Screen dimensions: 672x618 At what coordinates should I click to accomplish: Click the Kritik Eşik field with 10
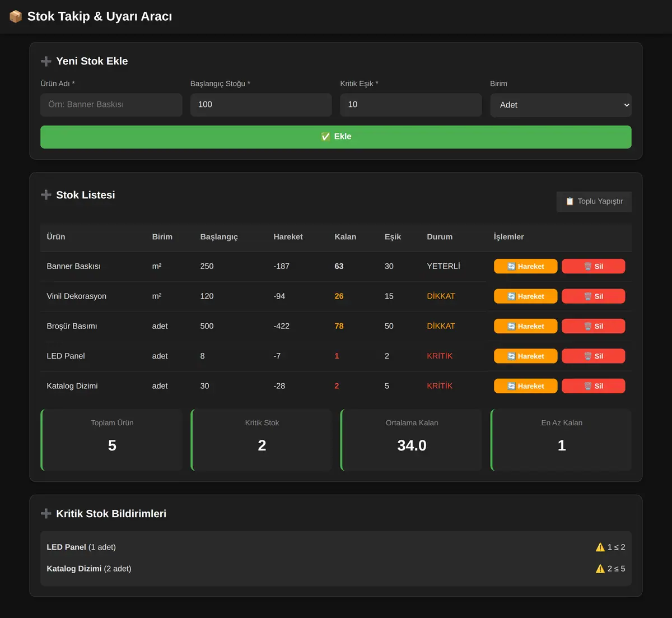coord(411,105)
